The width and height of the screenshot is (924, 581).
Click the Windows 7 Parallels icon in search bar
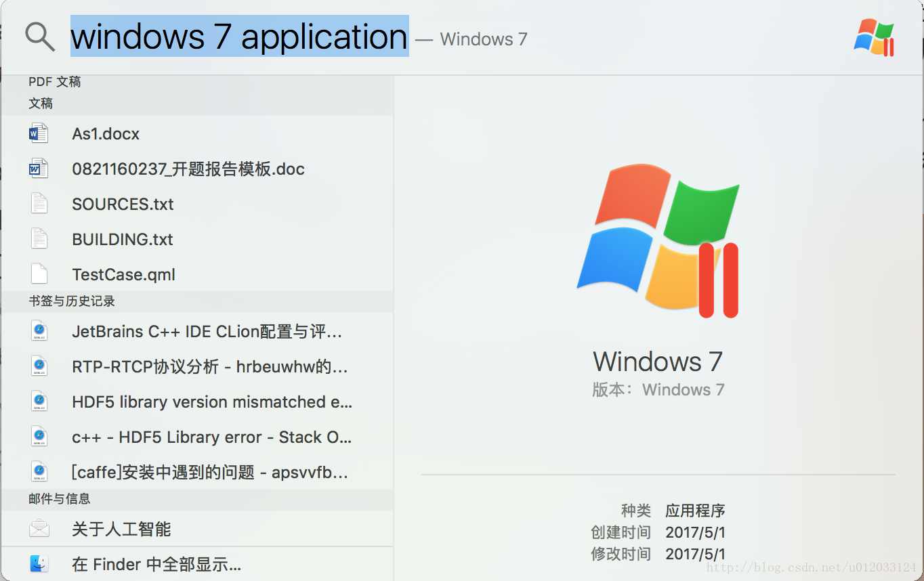(x=875, y=37)
